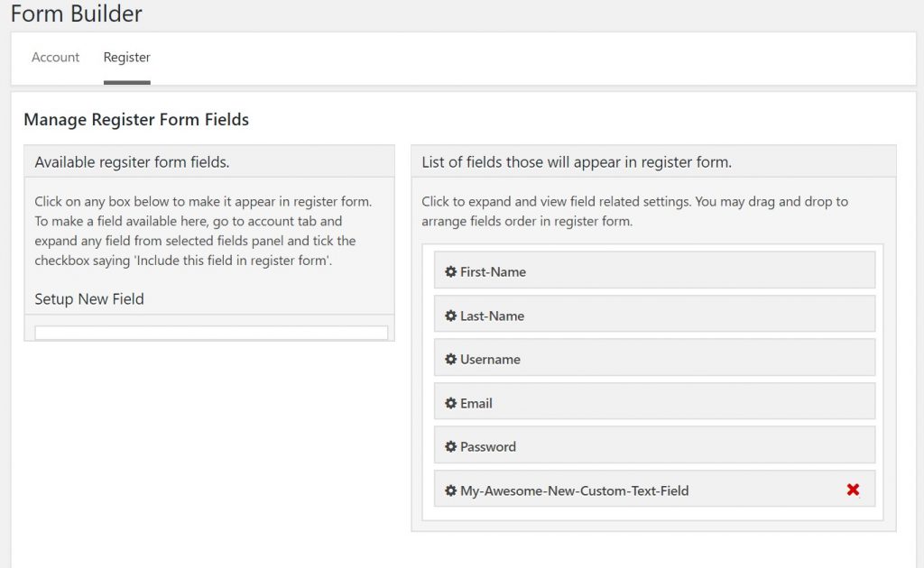Screen dimensions: 924x568
Task: Click the gear icon beside Password
Action: point(451,447)
